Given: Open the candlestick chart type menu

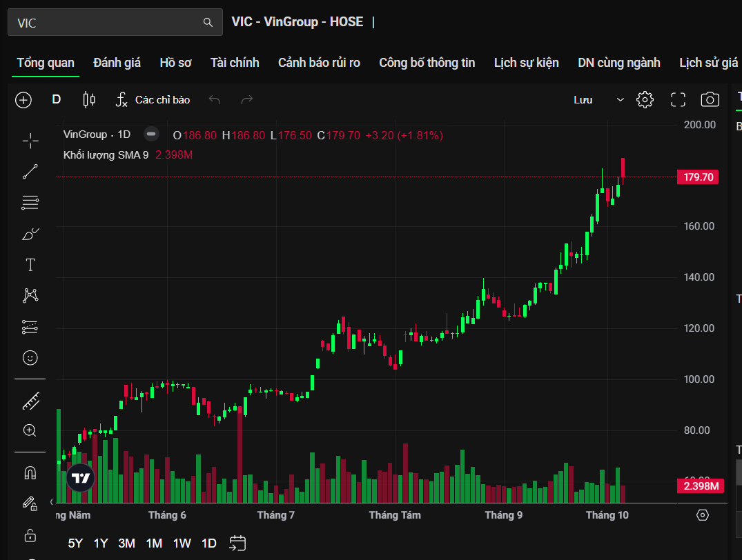Looking at the screenshot, I should tap(88, 100).
